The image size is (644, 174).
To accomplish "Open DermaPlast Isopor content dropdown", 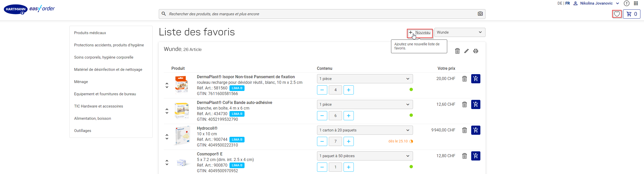I will point(365,79).
